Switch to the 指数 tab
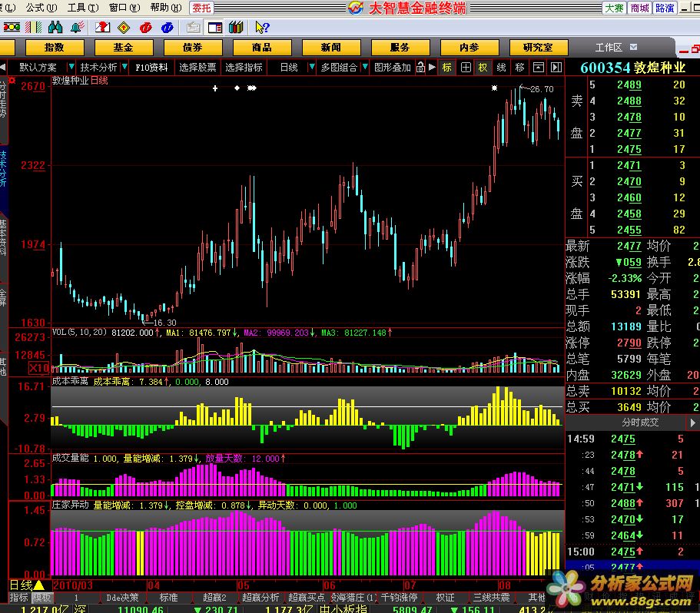700x613 pixels. pos(55,48)
